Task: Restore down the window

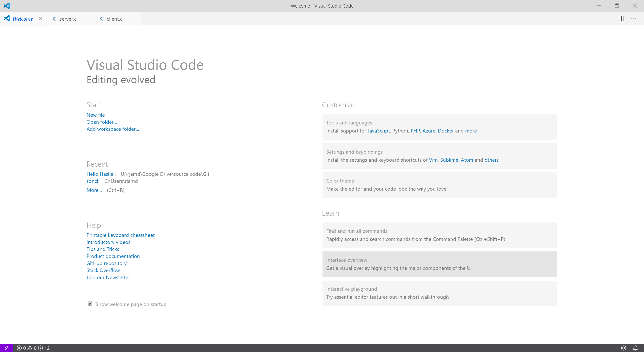Action: coord(617,6)
